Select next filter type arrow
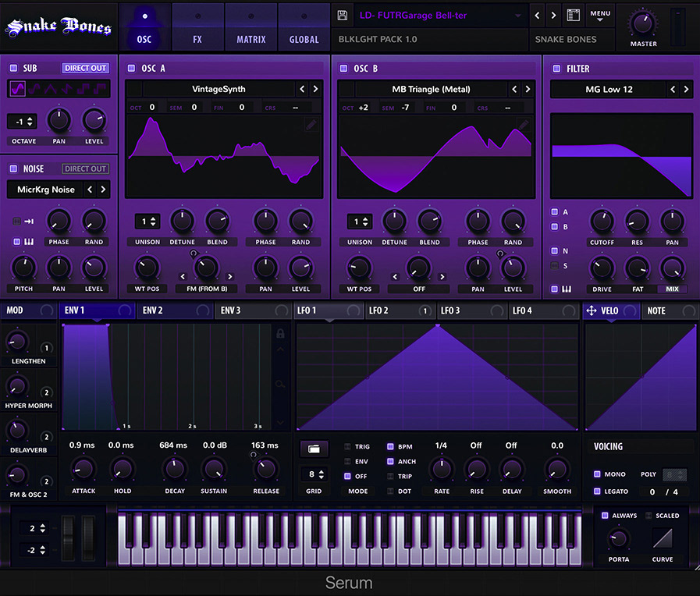This screenshot has height=596, width=700. pos(686,90)
